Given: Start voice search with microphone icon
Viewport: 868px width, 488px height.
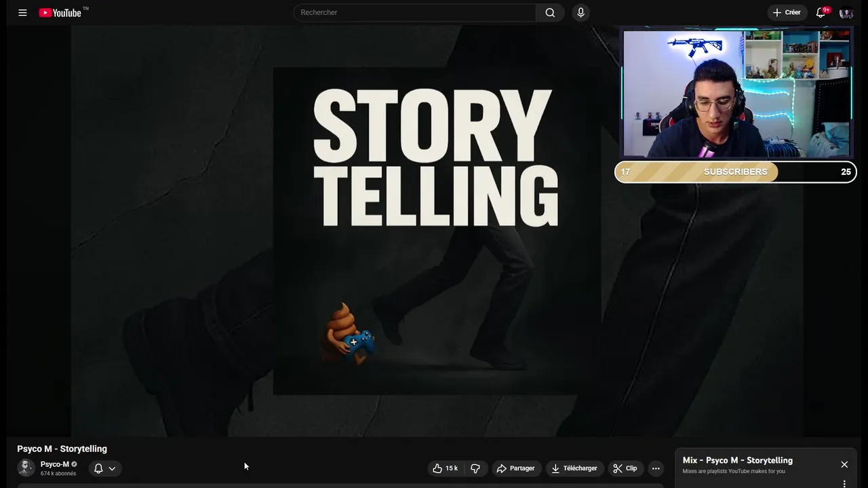Looking at the screenshot, I should (580, 12).
